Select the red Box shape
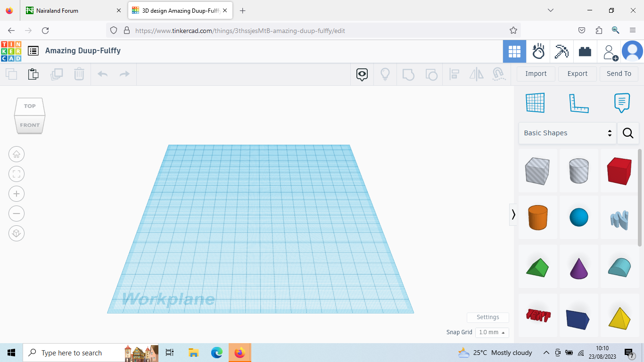The width and height of the screenshot is (644, 362). (619, 171)
